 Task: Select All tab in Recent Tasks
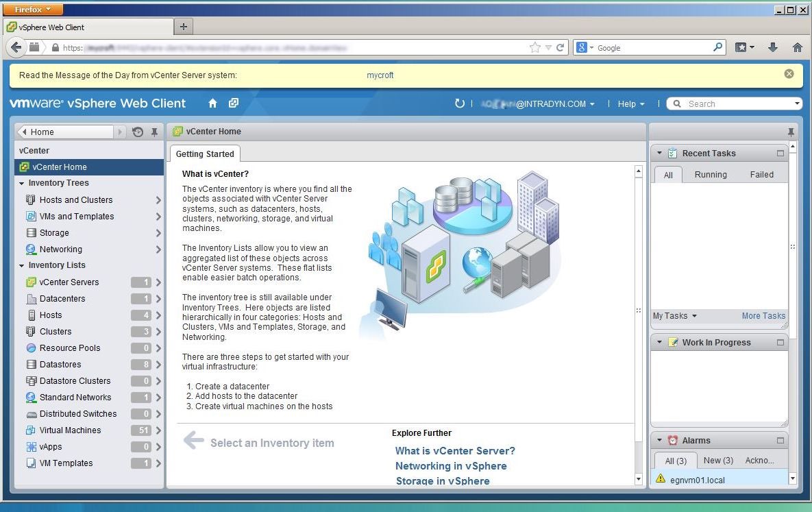point(668,175)
